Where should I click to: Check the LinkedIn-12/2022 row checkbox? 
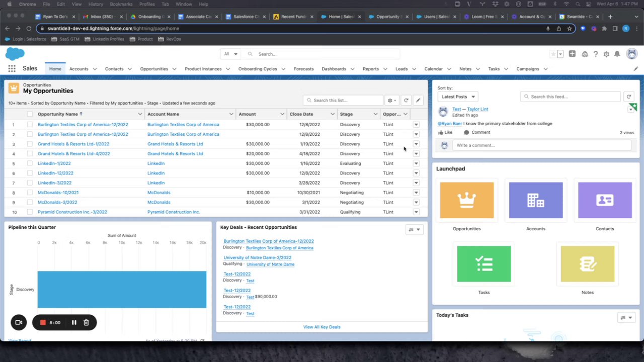click(x=30, y=173)
